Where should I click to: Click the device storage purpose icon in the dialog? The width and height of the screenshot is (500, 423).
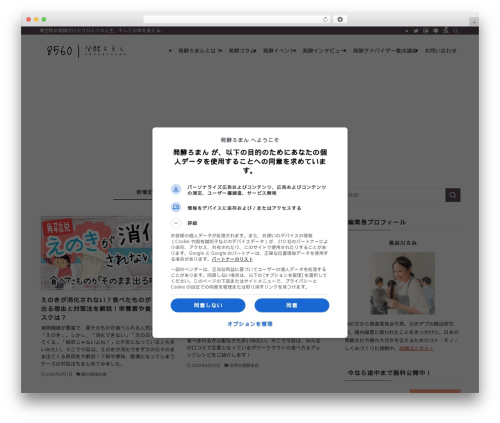[176, 207]
